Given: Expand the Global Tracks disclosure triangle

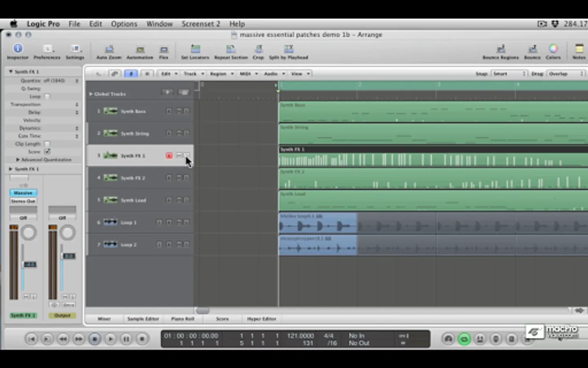Looking at the screenshot, I should click(91, 94).
